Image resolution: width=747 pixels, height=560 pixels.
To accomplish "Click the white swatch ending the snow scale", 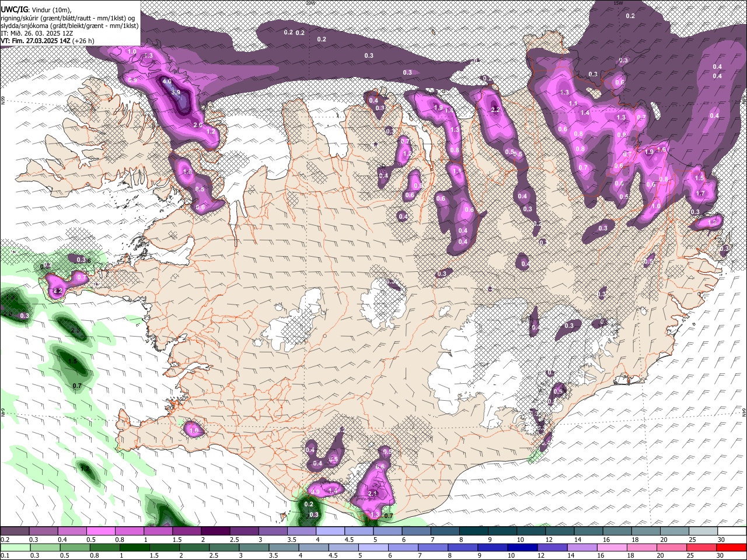I will [731, 531].
